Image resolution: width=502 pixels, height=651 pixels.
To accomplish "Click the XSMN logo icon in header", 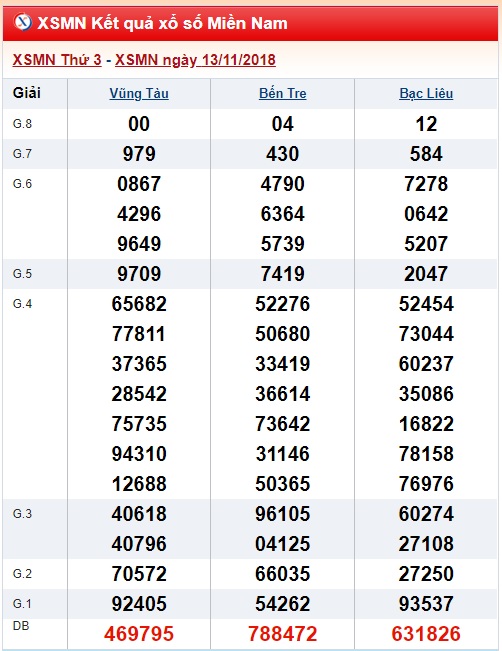I will tap(22, 22).
